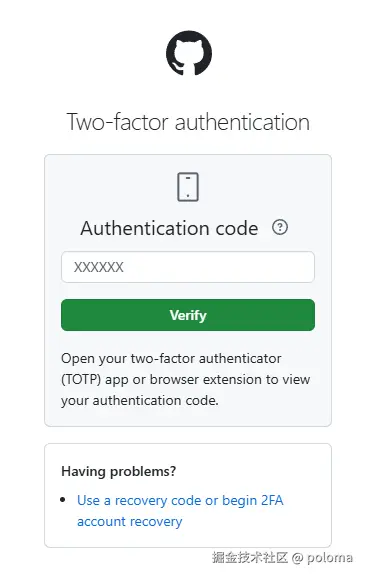The image size is (365, 577).
Task: Click the '(TOTP)' text in the instructions
Action: (81, 379)
